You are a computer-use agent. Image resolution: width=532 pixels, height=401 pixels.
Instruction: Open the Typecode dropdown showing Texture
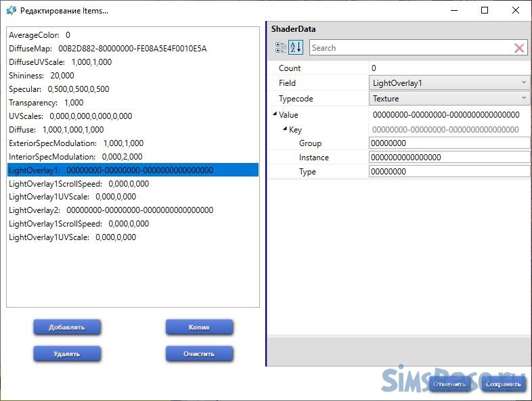click(x=449, y=99)
